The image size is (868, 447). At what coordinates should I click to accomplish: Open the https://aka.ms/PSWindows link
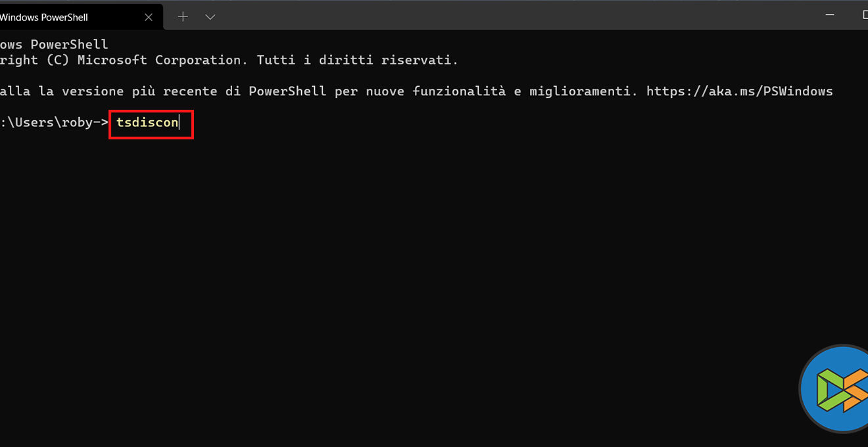739,91
